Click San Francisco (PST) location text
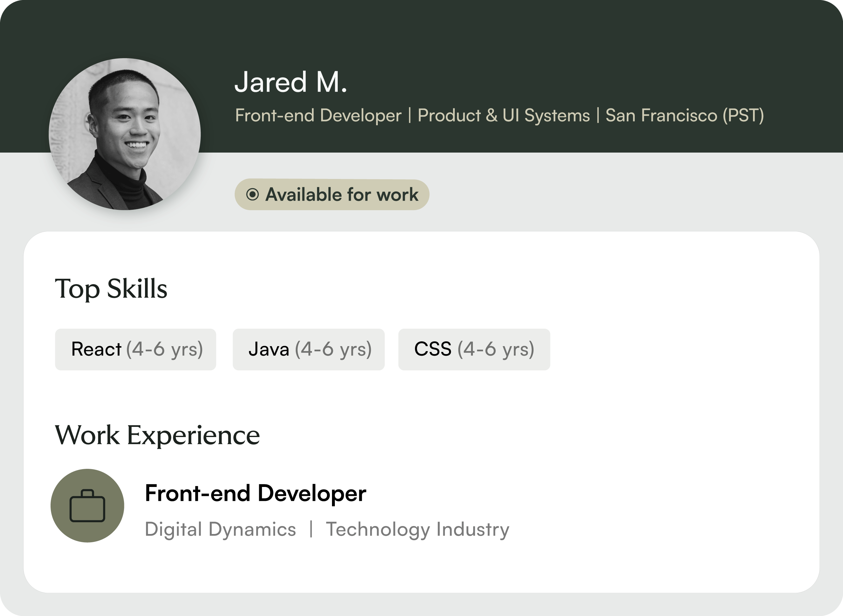 (x=684, y=115)
